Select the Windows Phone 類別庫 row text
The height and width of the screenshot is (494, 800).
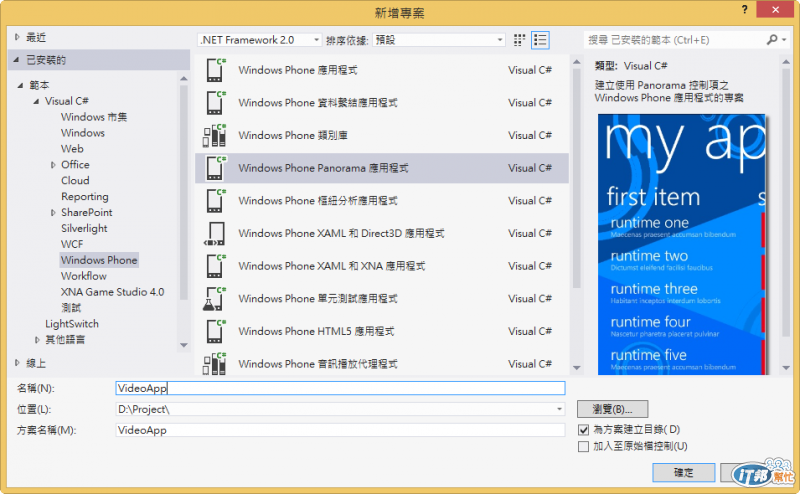point(293,135)
